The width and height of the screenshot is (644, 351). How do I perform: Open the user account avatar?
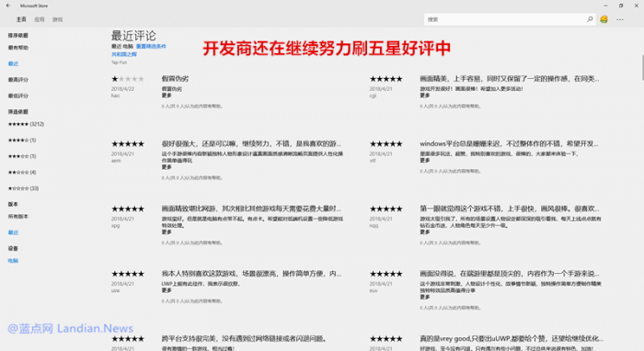coord(604,19)
